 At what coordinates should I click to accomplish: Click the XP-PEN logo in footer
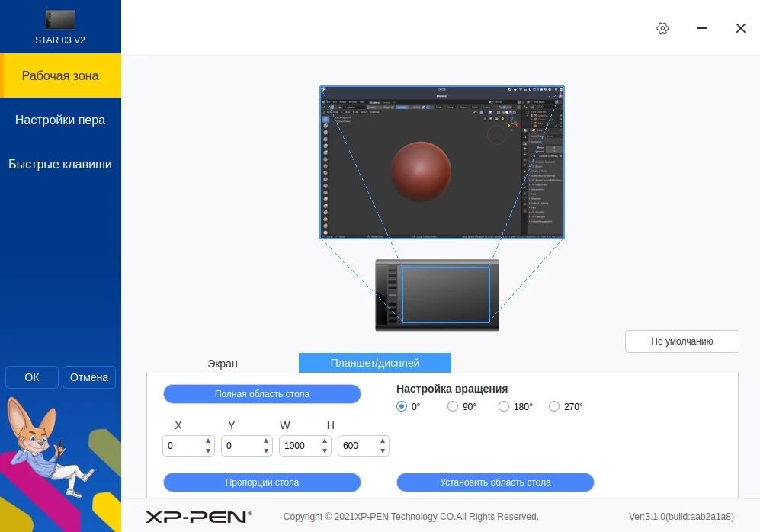click(199, 517)
